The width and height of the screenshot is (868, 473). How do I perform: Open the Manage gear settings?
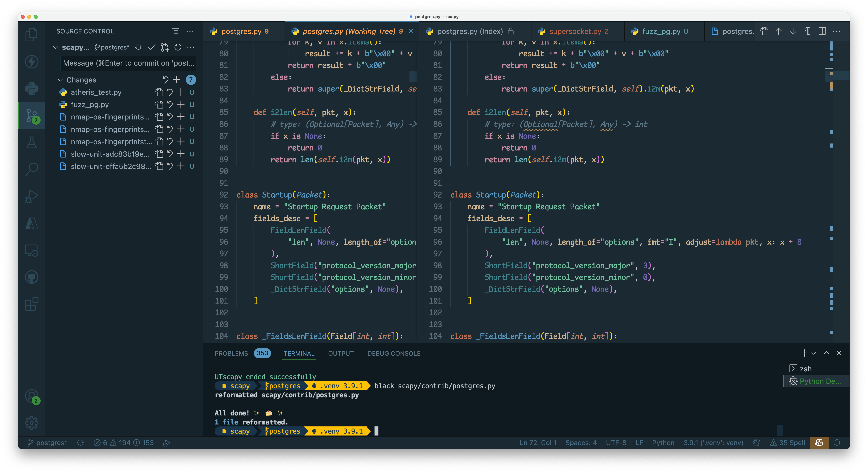[31, 423]
